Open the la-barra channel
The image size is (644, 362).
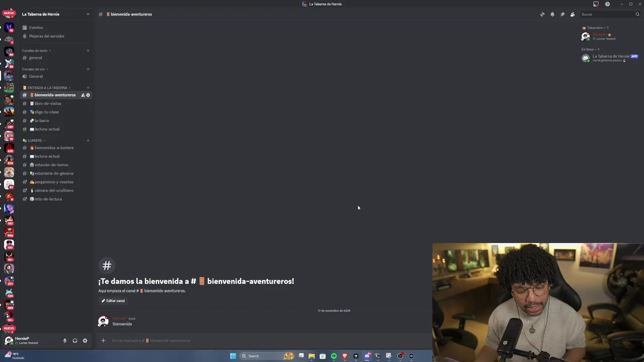55,121
